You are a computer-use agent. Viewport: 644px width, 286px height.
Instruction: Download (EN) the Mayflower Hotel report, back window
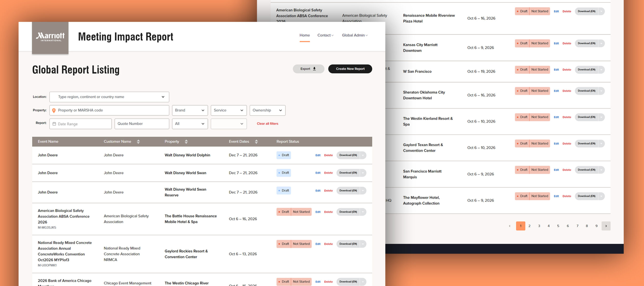pos(586,196)
